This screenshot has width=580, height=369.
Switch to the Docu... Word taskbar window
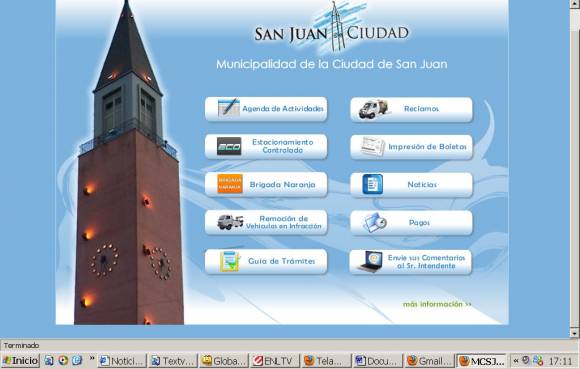(x=378, y=361)
